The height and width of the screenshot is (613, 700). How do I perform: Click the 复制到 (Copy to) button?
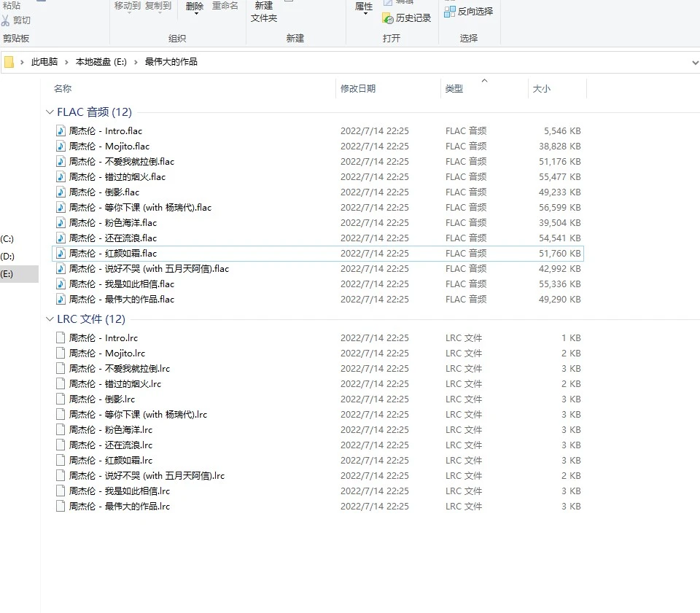pyautogui.click(x=158, y=6)
